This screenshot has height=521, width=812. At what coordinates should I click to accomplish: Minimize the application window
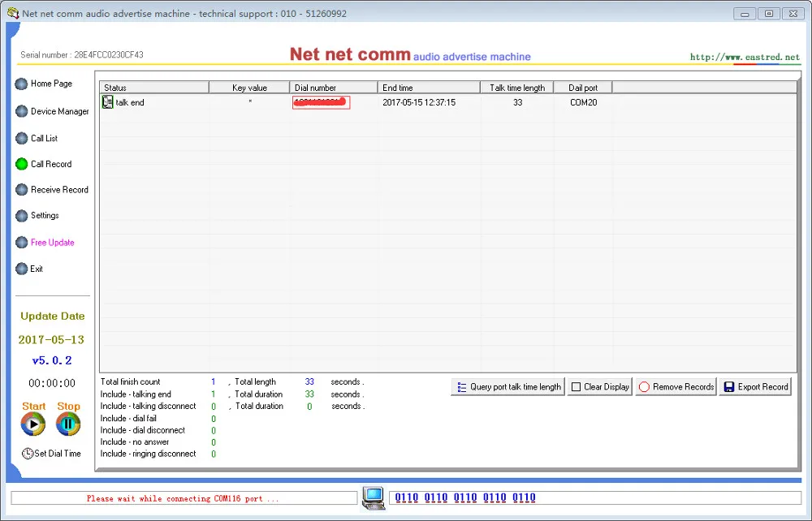tap(745, 14)
